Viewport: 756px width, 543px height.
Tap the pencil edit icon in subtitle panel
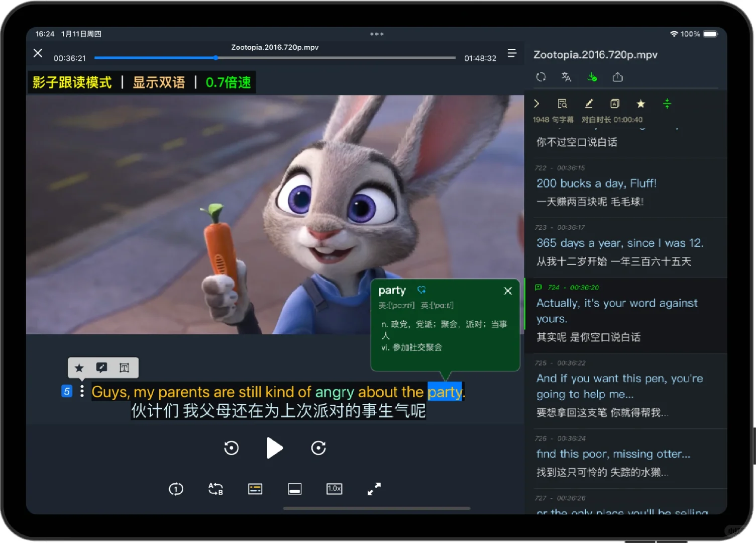click(589, 104)
